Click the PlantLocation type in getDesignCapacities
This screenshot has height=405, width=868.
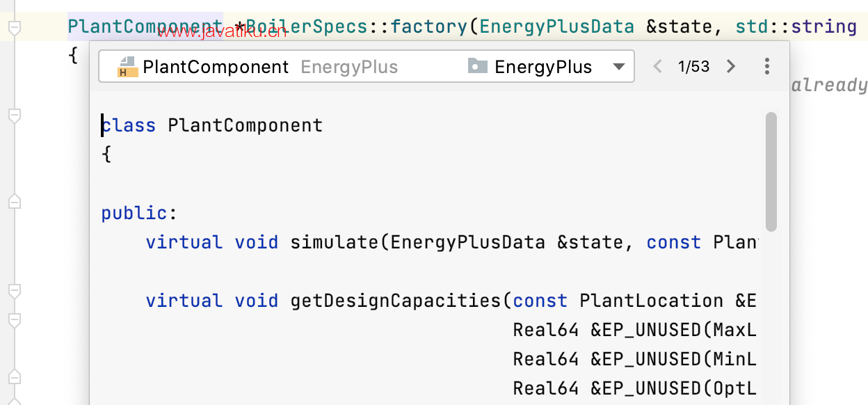tap(652, 301)
